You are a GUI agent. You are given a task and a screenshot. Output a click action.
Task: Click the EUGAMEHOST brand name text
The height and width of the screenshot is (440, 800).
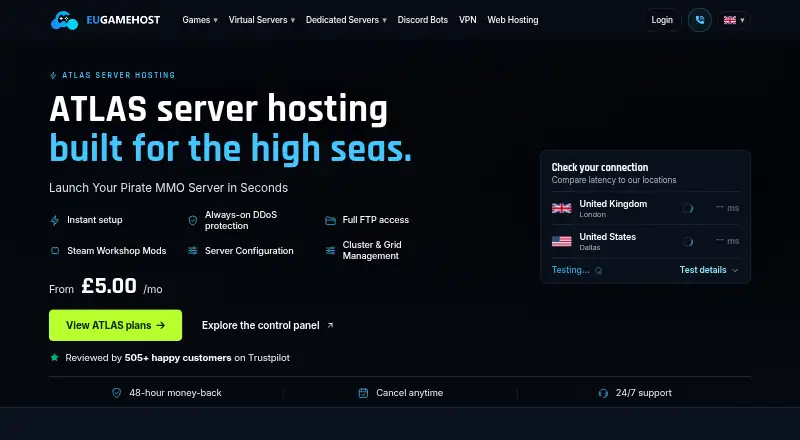pyautogui.click(x=123, y=20)
